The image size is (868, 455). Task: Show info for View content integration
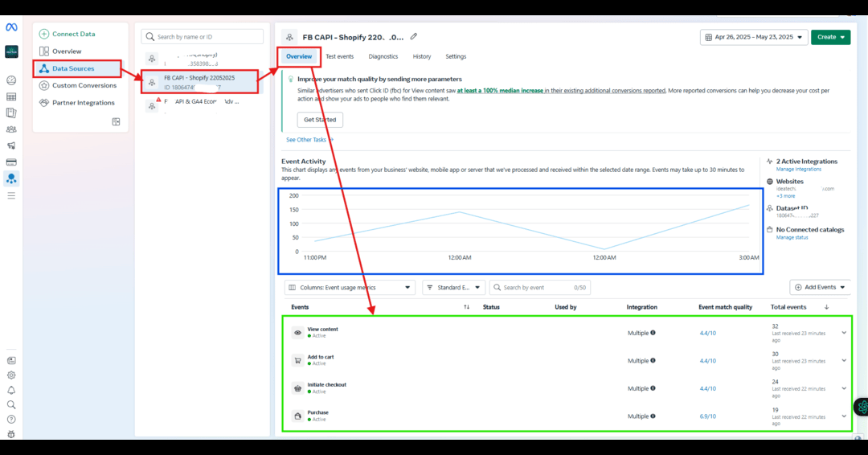pyautogui.click(x=653, y=333)
